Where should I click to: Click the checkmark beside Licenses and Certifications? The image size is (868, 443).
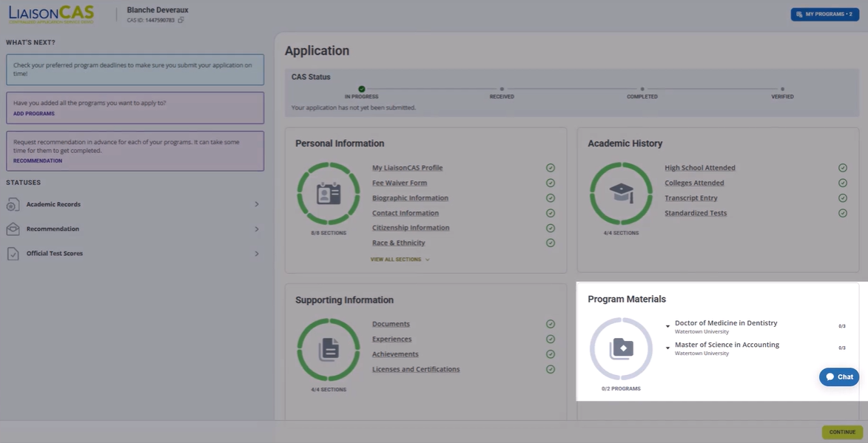pos(551,370)
